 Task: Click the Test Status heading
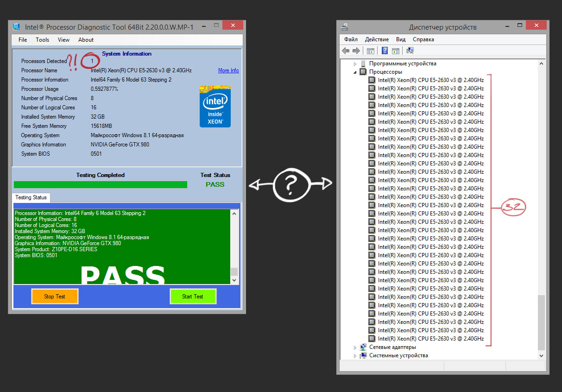(215, 175)
